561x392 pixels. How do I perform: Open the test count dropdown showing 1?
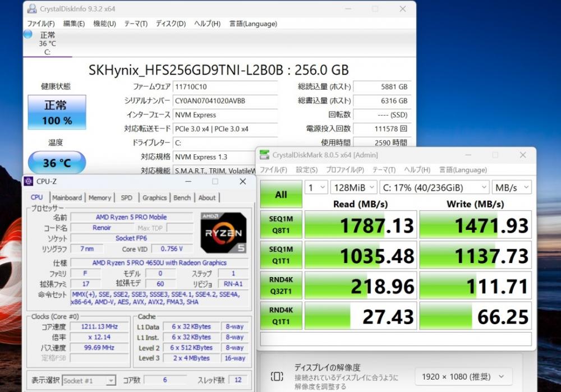coord(316,187)
